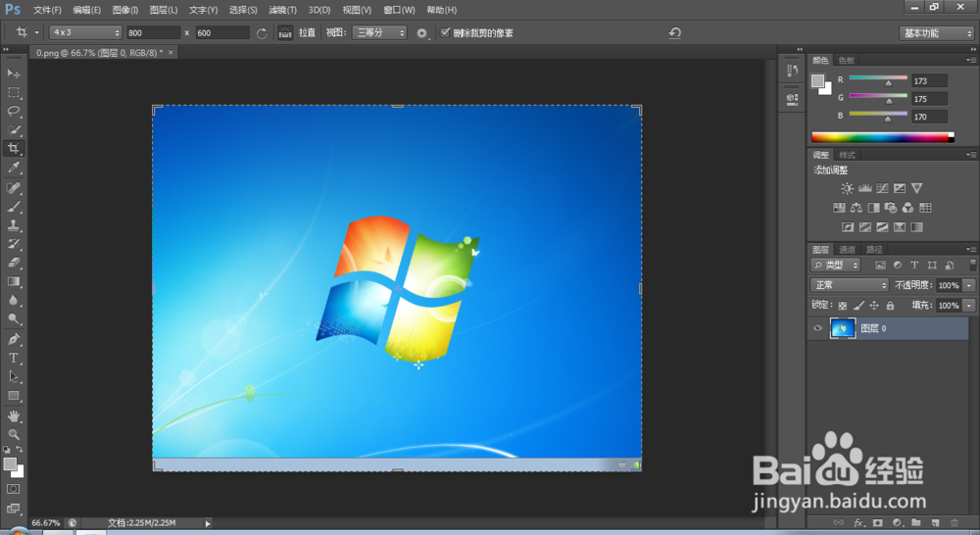Click the rotate crop box icon

262,33
